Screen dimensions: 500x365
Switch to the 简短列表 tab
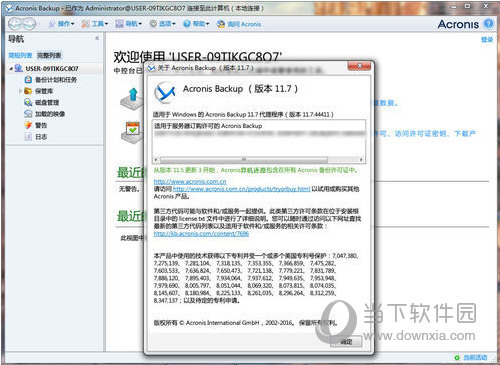coord(20,55)
